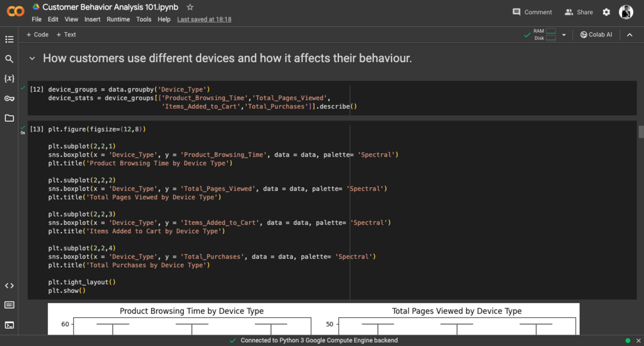Add a new Text cell
This screenshot has height=346, width=644.
click(x=66, y=35)
